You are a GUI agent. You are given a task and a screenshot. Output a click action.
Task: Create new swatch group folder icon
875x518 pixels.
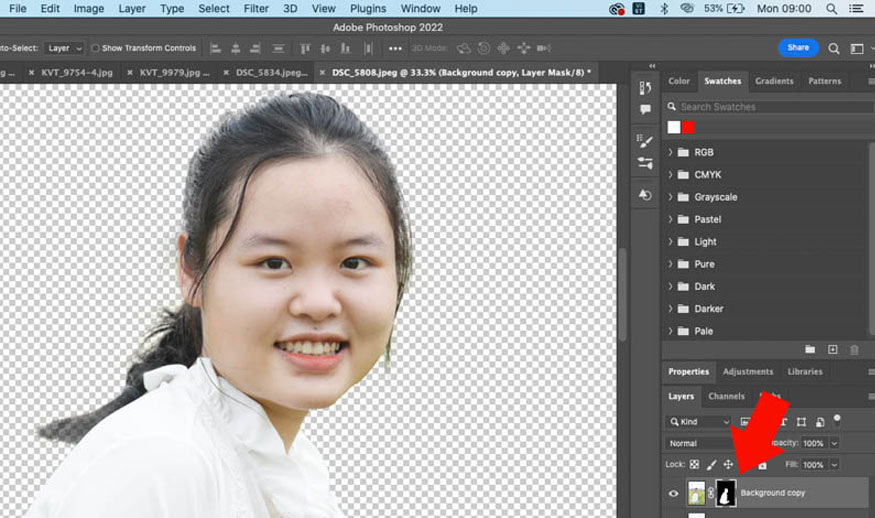coord(810,349)
